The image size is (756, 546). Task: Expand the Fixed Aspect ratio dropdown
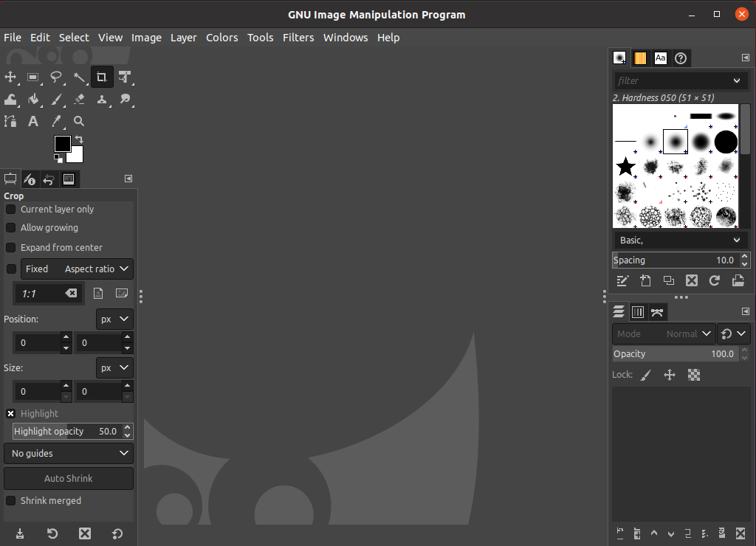78,269
